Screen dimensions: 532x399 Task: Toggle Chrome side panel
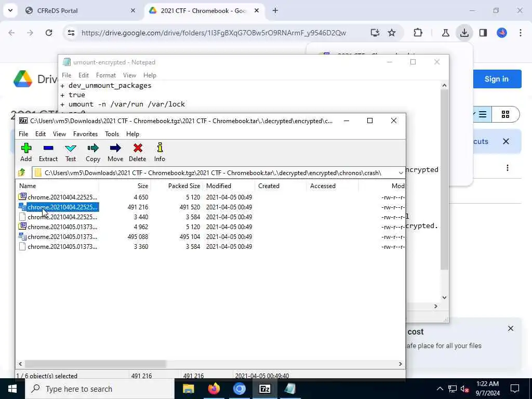(483, 33)
